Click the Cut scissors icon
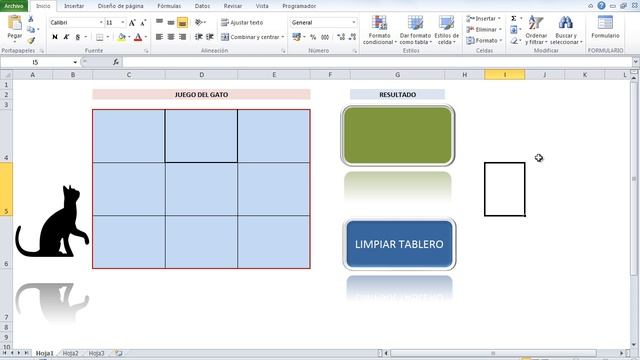Image resolution: width=640 pixels, height=360 pixels. [x=31, y=19]
